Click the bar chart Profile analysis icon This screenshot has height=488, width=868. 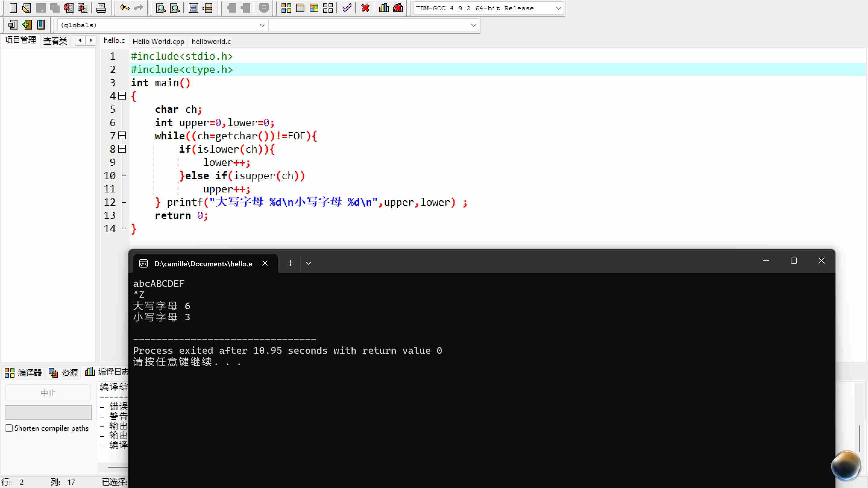click(x=383, y=8)
